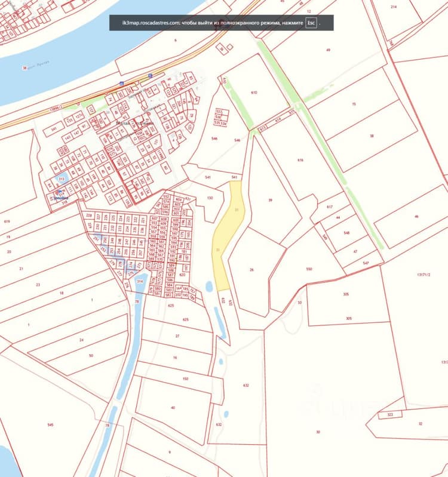Click the western blue bus stop icon on highway

click(x=121, y=84)
